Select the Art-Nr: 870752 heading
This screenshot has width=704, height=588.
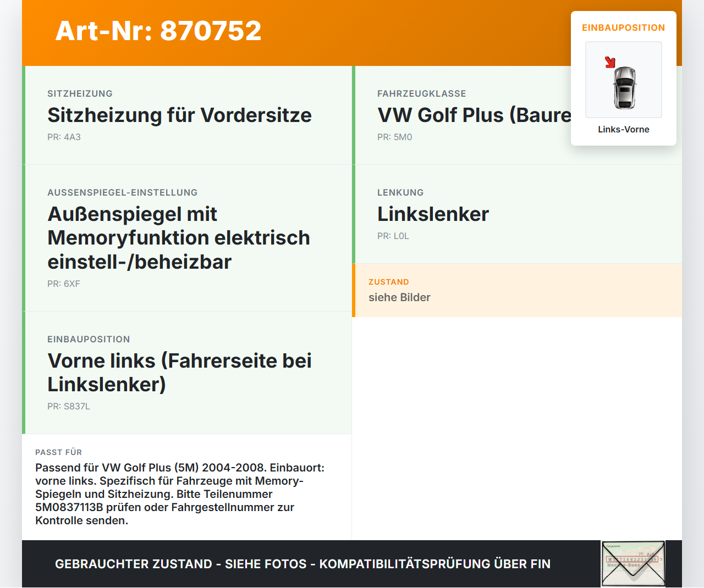tap(158, 31)
